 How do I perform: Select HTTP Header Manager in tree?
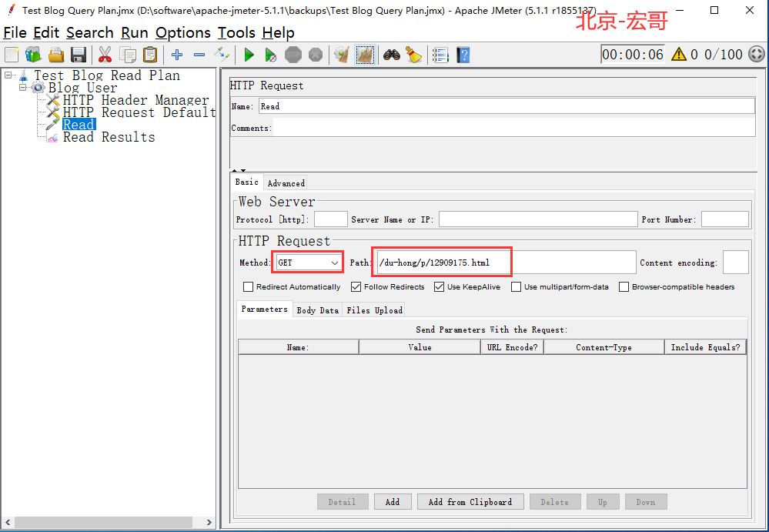(x=135, y=100)
